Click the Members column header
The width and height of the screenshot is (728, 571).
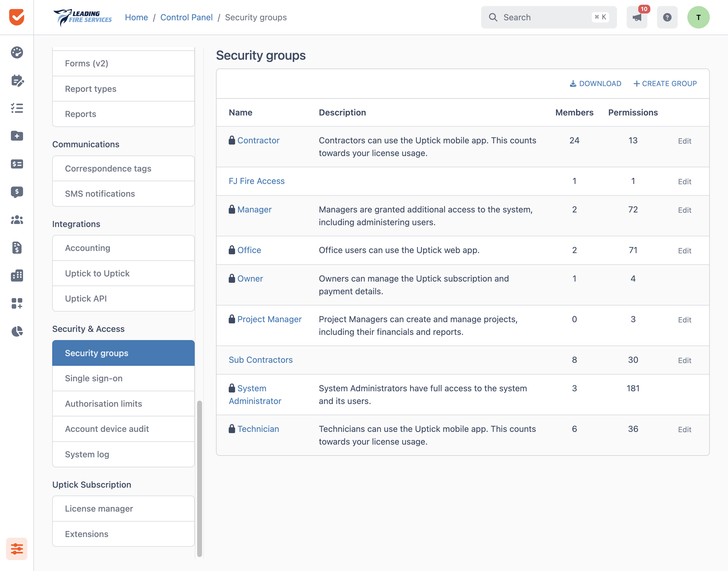point(574,113)
